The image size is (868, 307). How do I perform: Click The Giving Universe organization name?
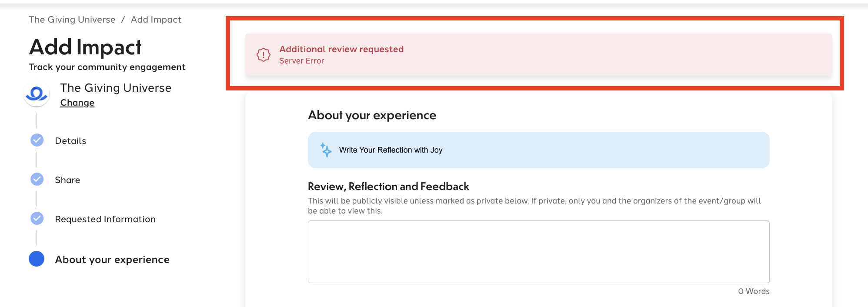116,88
